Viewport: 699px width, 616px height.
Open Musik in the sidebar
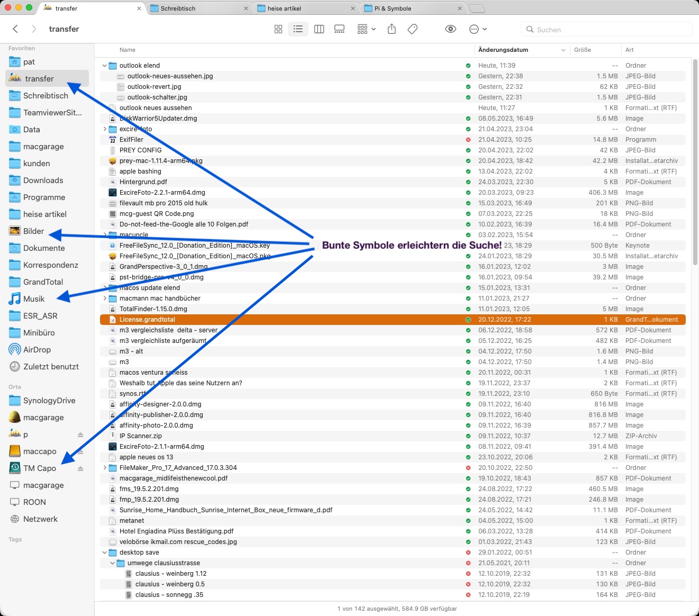coord(47,299)
